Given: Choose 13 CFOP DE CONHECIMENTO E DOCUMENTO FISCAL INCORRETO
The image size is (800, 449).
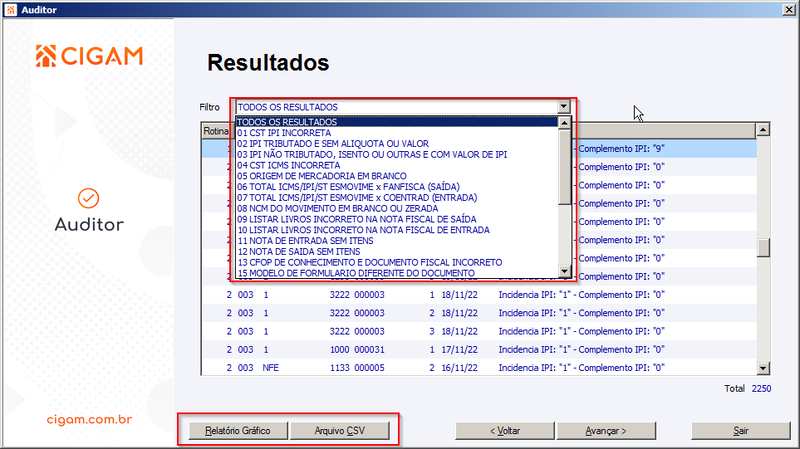Looking at the screenshot, I should coord(397,262).
